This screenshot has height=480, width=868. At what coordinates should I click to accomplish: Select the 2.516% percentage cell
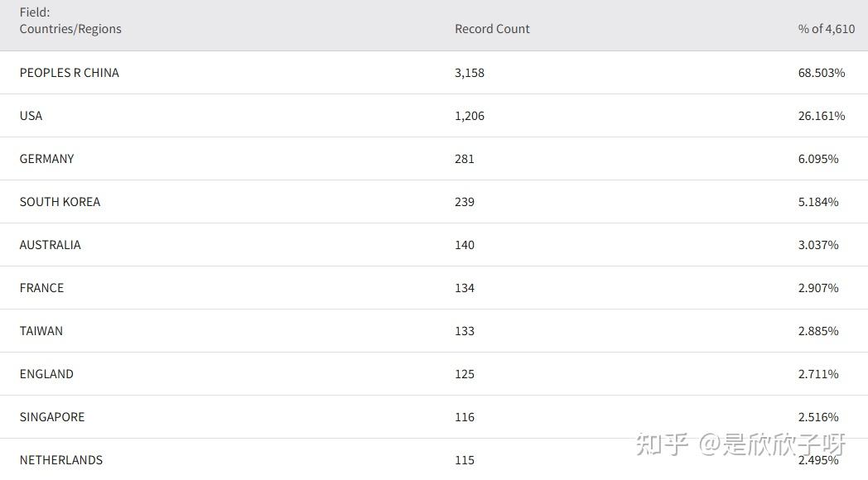point(818,417)
